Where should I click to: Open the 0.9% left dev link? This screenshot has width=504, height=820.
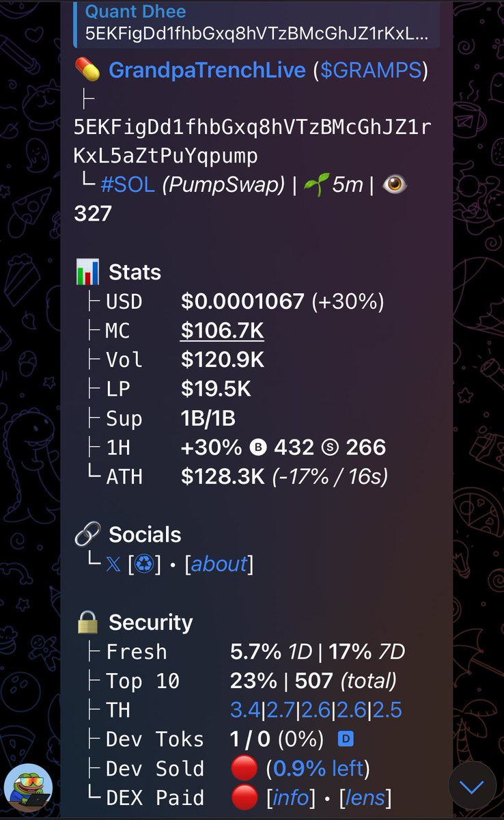318,769
